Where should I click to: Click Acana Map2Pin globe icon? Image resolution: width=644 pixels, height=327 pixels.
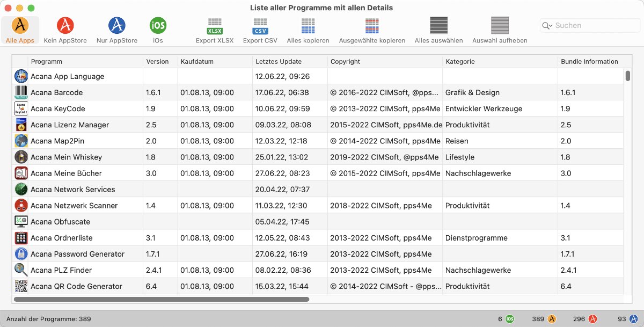(x=21, y=141)
